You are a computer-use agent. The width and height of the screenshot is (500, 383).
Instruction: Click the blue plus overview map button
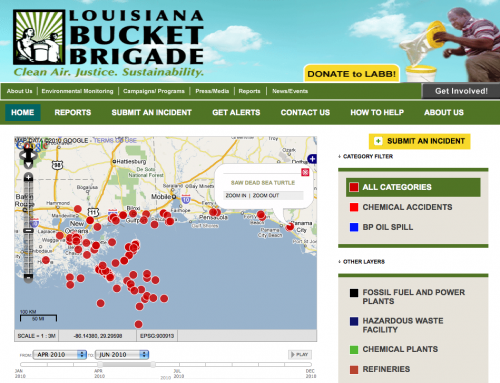pos(312,159)
